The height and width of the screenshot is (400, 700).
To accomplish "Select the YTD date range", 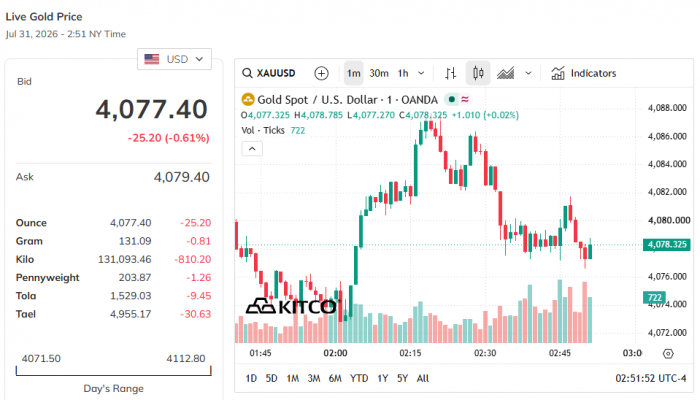I will [359, 379].
